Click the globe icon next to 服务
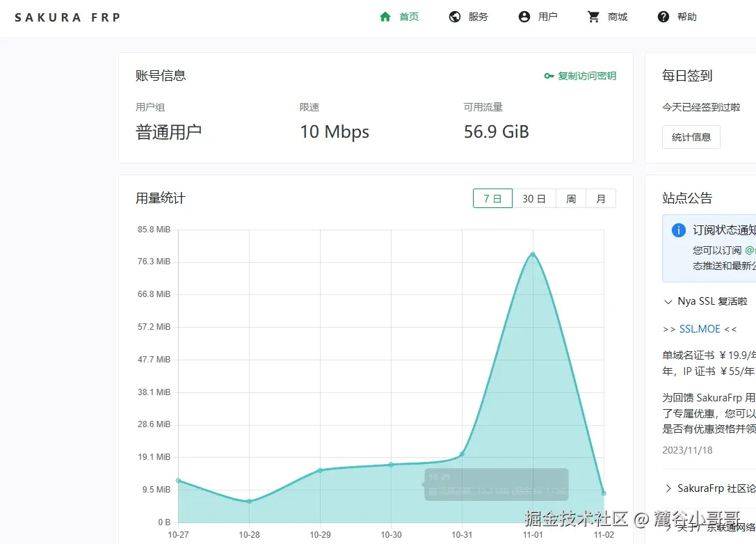 [456, 16]
